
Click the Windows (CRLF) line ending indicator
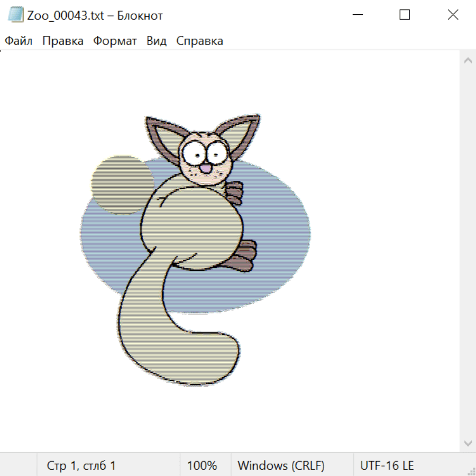tap(281, 466)
